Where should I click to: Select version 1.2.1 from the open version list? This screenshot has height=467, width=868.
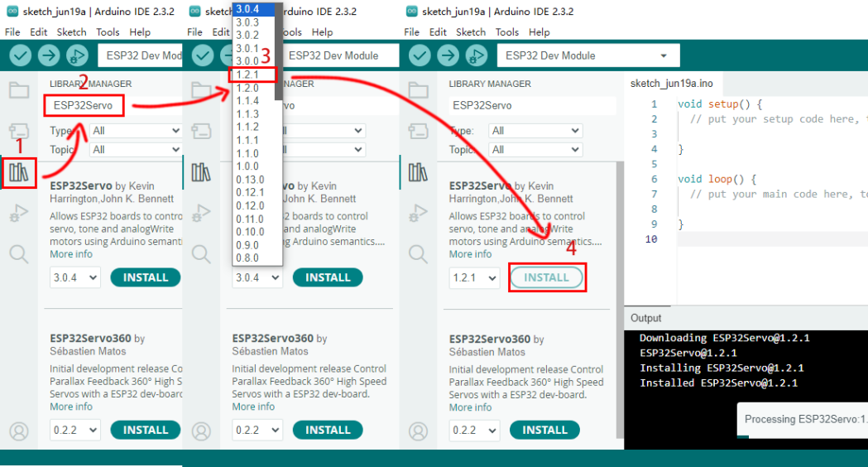[252, 75]
